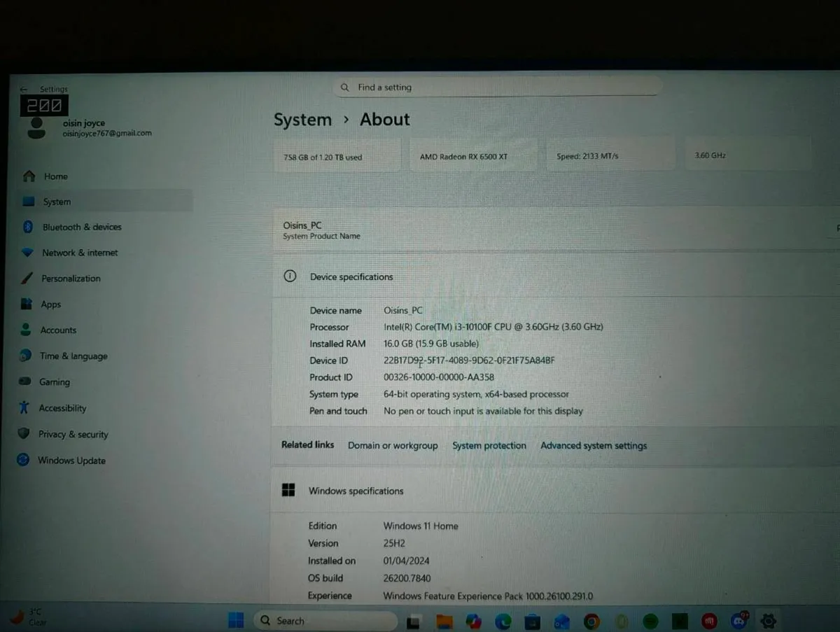Click the Domain or workgroup link
The height and width of the screenshot is (632, 840).
click(x=393, y=446)
